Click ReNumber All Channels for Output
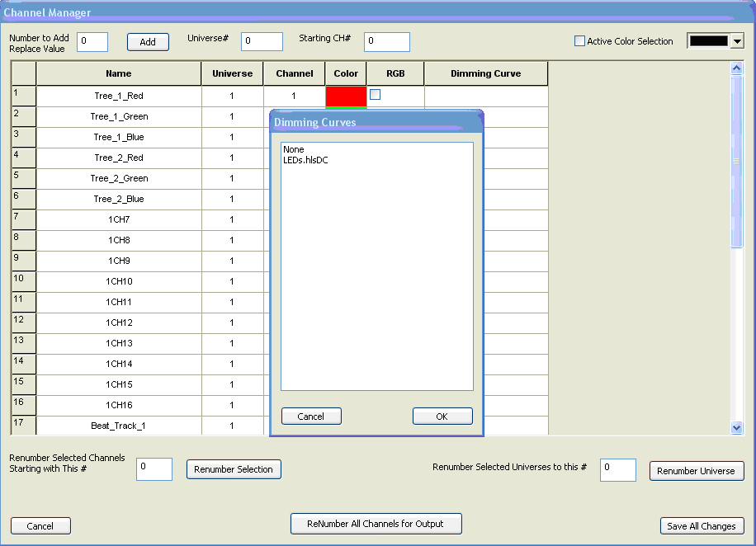Viewport: 756px width, 546px height. click(x=376, y=524)
